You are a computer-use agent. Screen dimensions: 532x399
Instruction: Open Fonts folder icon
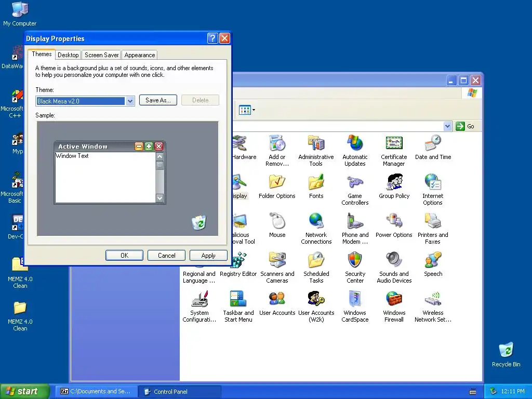(x=316, y=187)
